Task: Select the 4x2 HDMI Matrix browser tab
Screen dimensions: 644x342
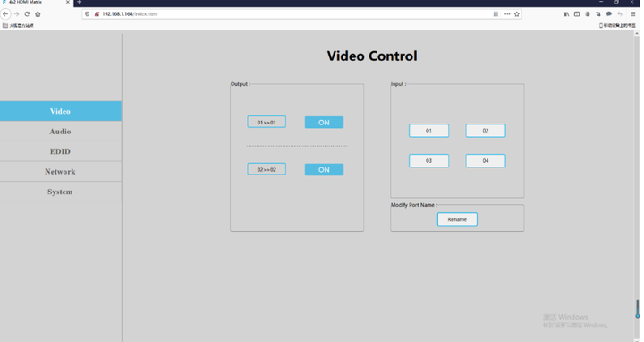Action: (x=36, y=2)
